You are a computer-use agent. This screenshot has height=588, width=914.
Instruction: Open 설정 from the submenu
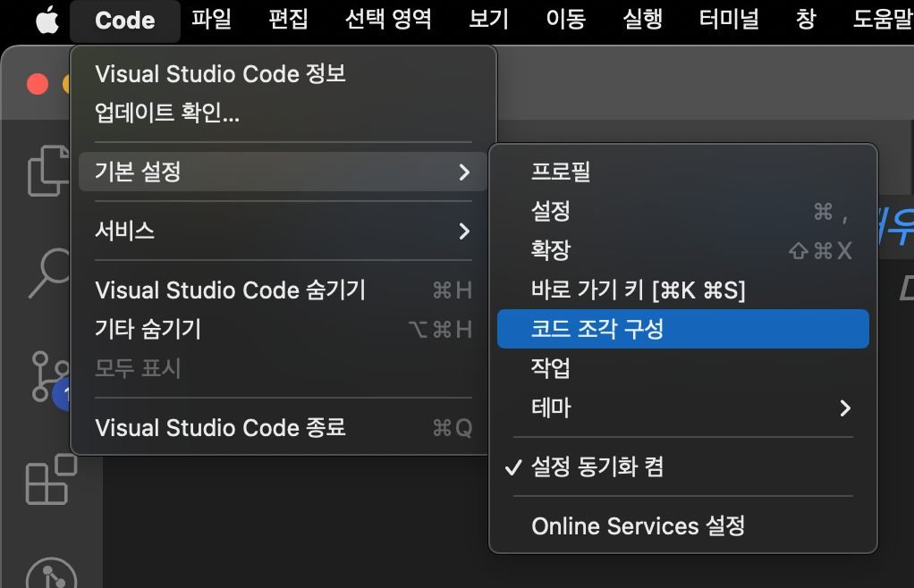[x=682, y=211]
